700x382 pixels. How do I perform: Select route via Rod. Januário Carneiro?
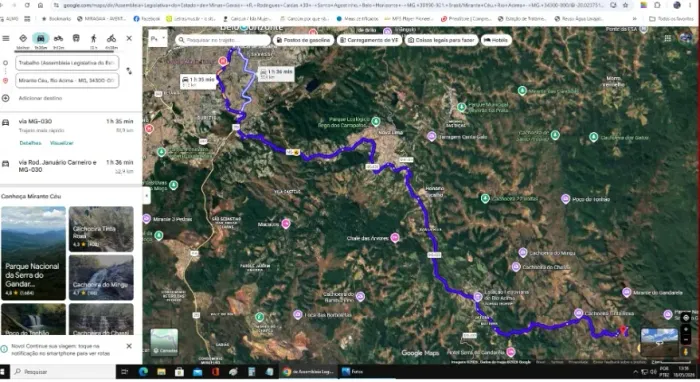(71, 166)
